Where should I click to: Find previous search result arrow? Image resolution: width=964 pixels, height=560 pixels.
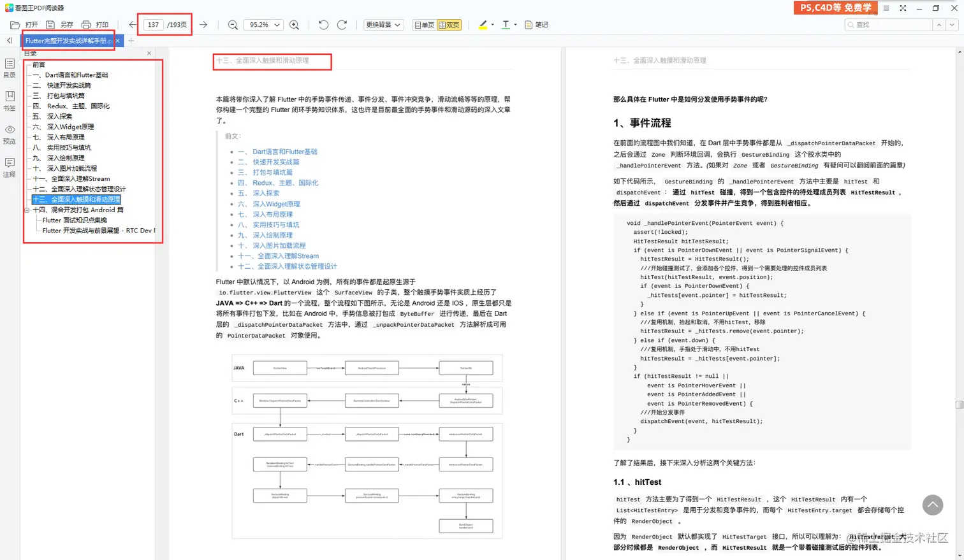(x=938, y=25)
